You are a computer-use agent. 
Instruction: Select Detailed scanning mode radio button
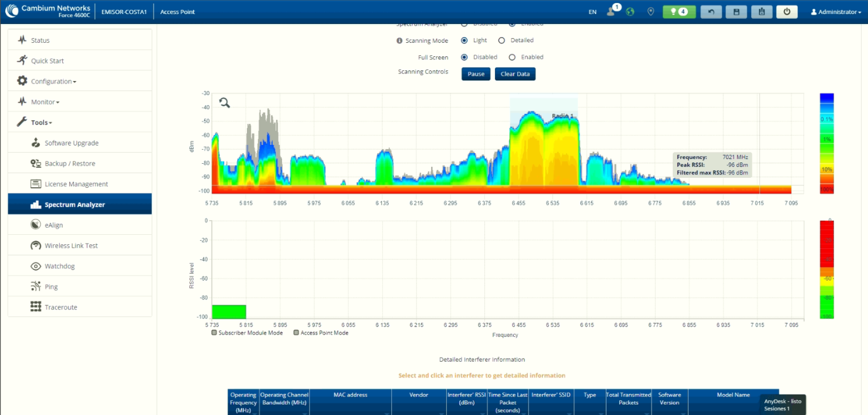pyautogui.click(x=501, y=41)
